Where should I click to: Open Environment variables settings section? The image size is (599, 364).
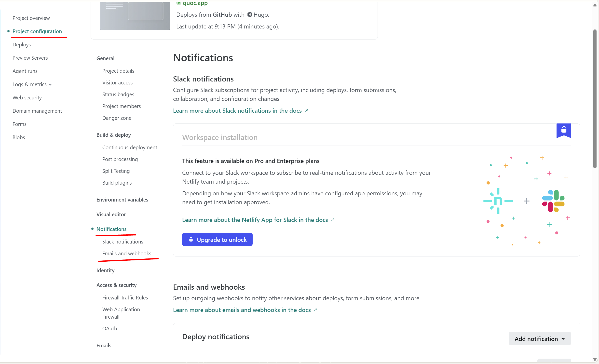tap(122, 200)
